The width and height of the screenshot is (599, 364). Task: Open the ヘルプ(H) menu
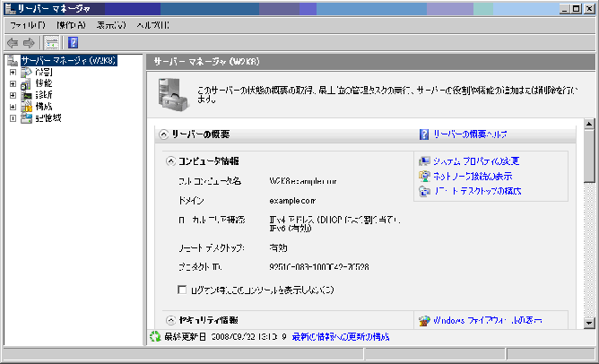coord(152,25)
